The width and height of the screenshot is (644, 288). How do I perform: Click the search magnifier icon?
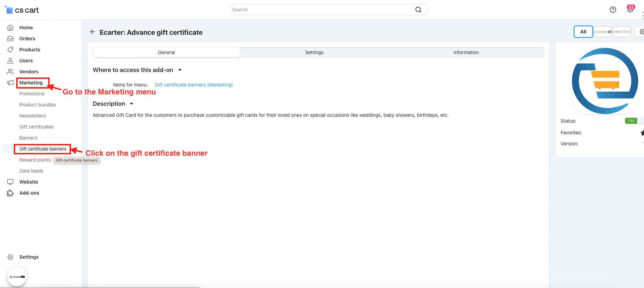(x=418, y=10)
